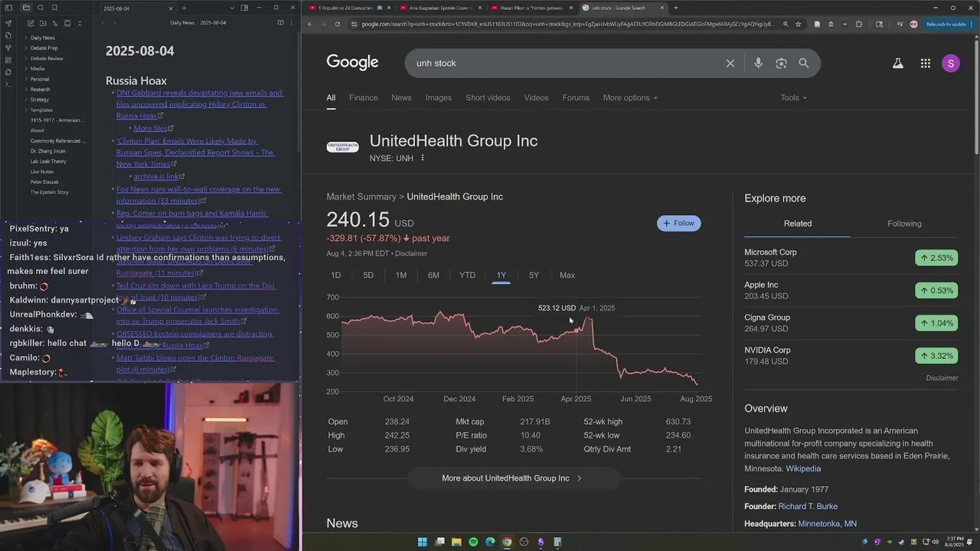Toggle Obsidian right sidebar icon
Image resolution: width=980 pixels, height=551 pixels.
[244, 8]
